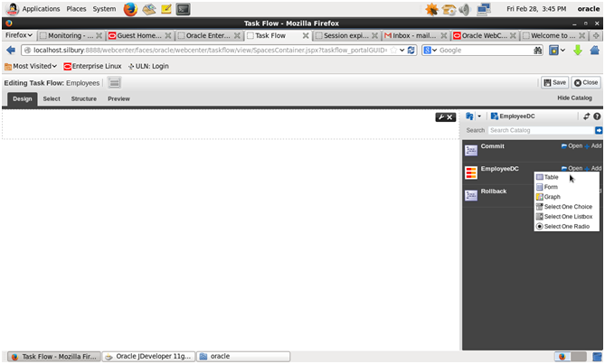Image resolution: width=605 pixels, height=364 pixels.
Task: Go back with the browser back arrow
Action: (11, 50)
